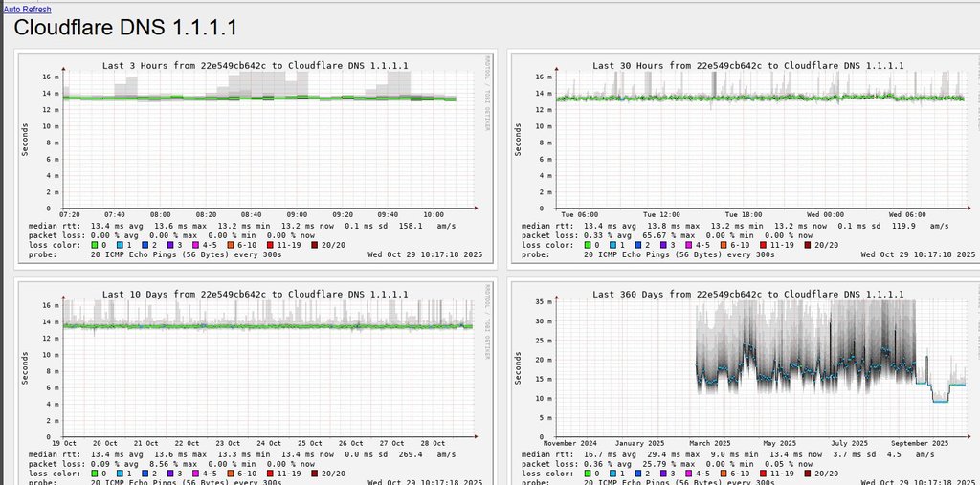The width and height of the screenshot is (980, 485).
Task: Click the Cloudflare DNS 1.1.1.1 page heading
Action: pyautogui.click(x=125, y=29)
